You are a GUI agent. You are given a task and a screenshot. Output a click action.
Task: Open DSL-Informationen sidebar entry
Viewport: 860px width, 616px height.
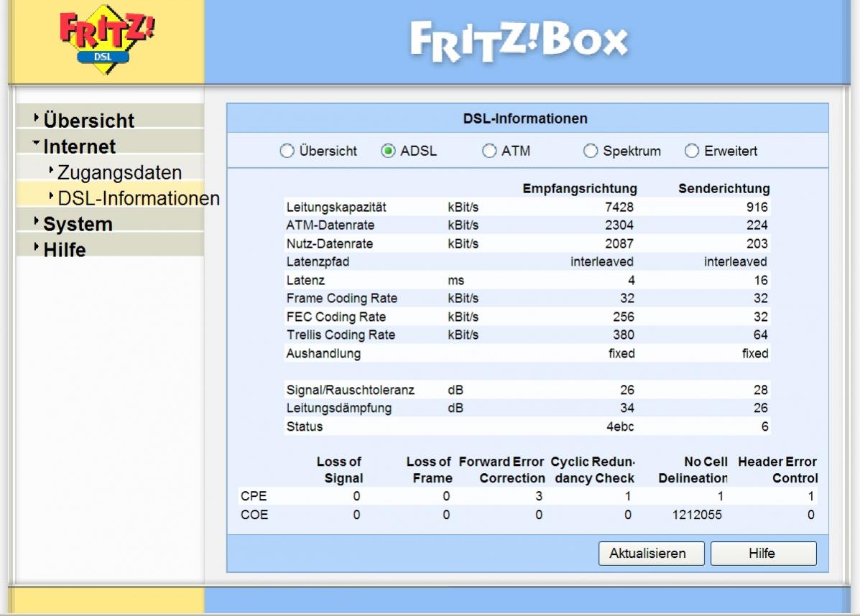(x=139, y=198)
